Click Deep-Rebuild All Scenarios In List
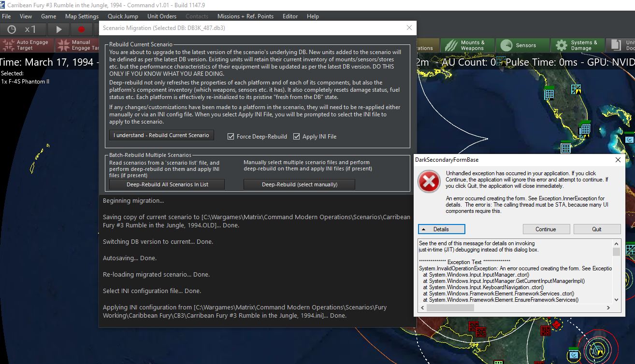635x364 pixels. 167,184
